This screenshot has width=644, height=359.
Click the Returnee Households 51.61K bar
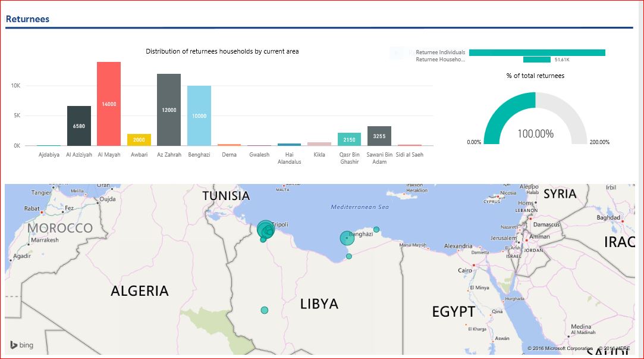click(x=537, y=60)
